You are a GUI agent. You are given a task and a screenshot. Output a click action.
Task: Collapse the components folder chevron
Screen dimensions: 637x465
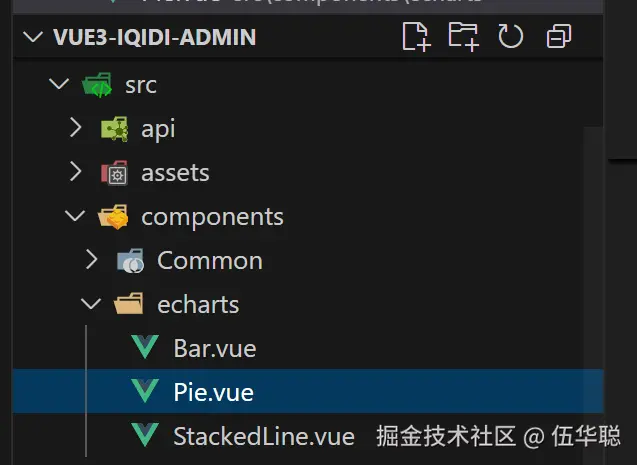tap(75, 217)
